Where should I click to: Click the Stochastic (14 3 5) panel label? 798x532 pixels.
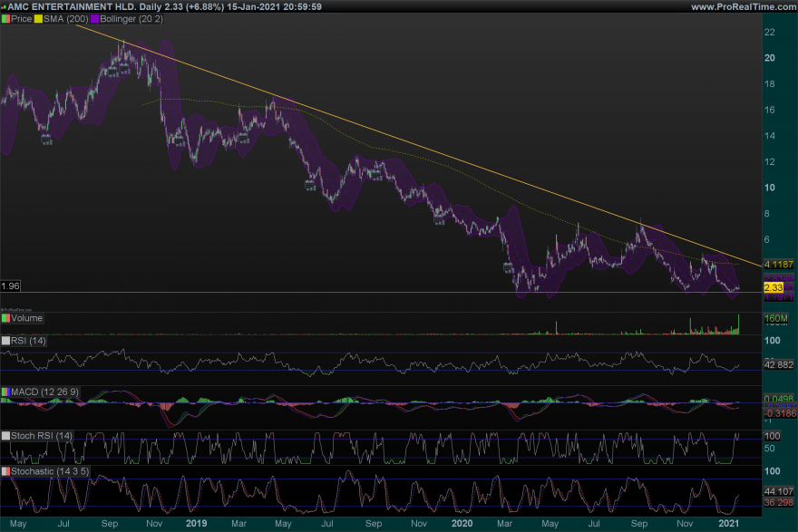point(50,471)
